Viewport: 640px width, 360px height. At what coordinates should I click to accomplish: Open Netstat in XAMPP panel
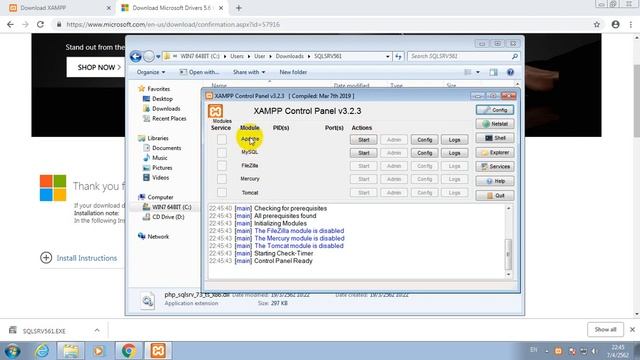click(x=495, y=124)
